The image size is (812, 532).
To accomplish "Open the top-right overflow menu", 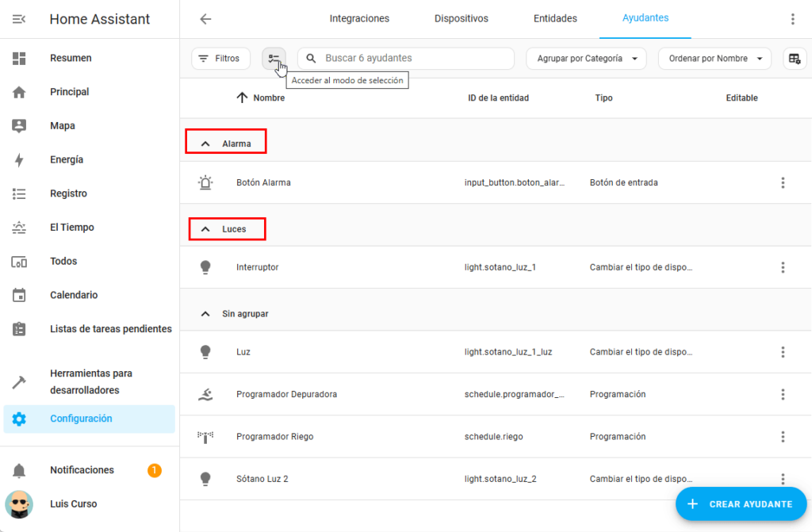I will (x=792, y=19).
